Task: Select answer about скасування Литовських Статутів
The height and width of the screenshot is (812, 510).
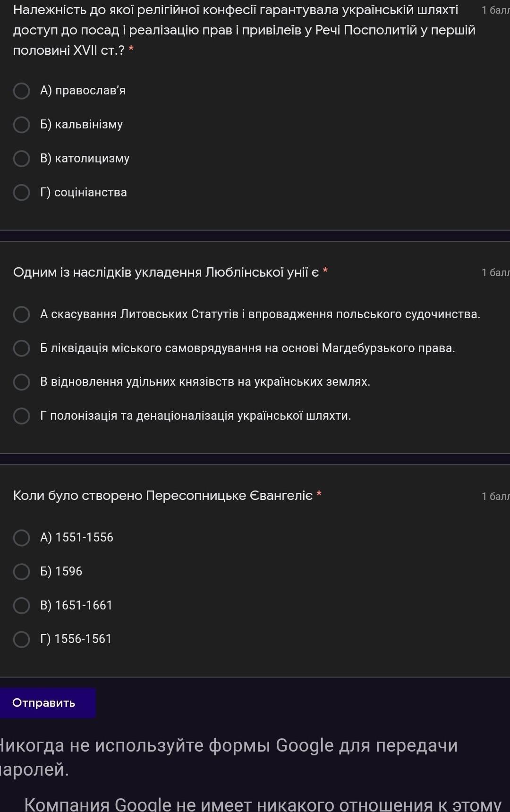Action: 21,314
